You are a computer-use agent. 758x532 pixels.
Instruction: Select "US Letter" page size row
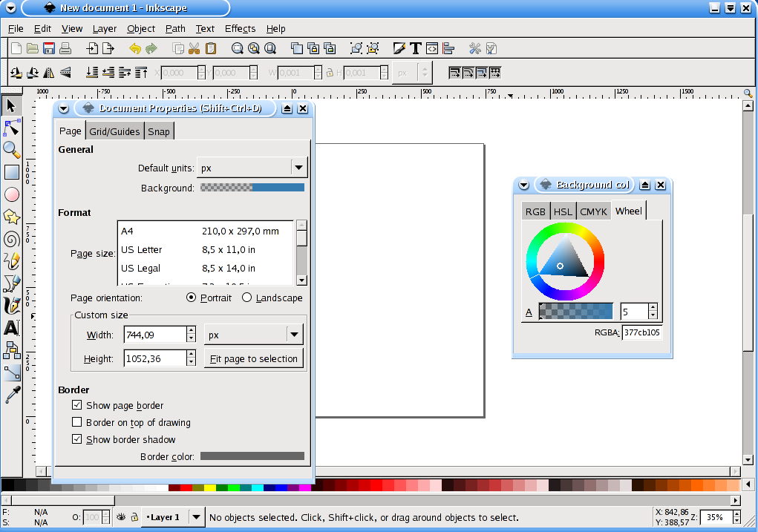click(206, 250)
